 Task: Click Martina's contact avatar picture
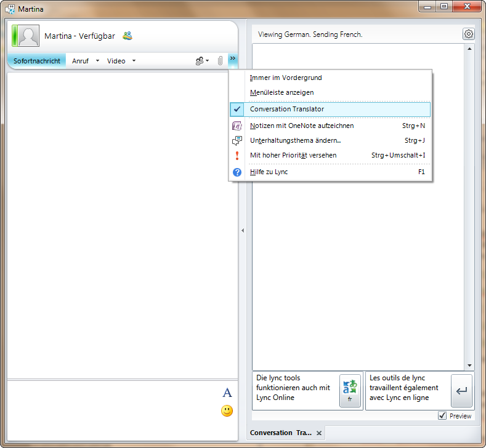click(26, 36)
